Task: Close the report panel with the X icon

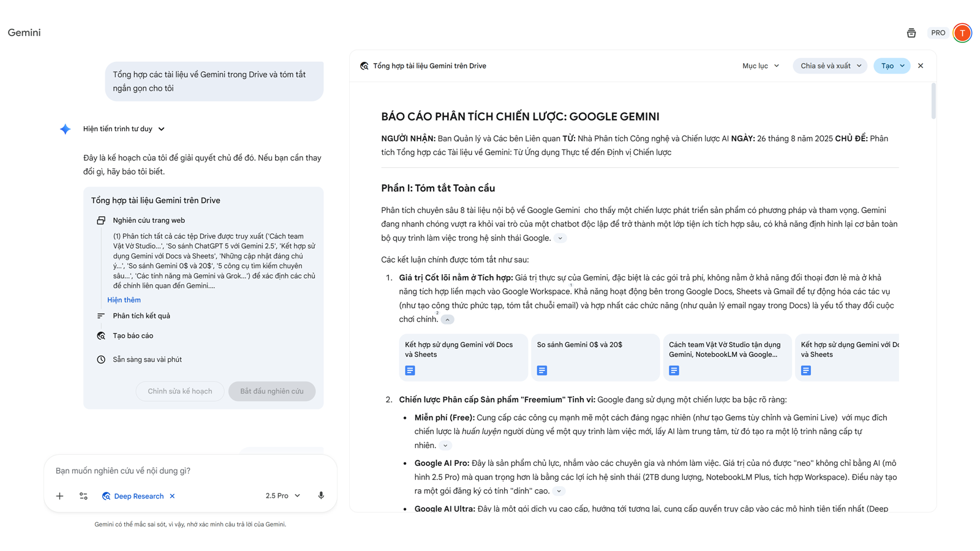Action: click(920, 66)
